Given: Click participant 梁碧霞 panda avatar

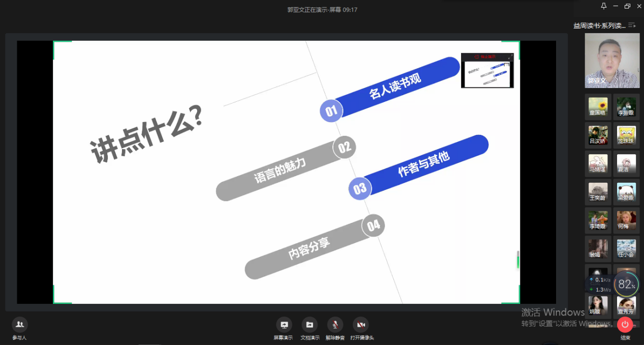Looking at the screenshot, I should point(626,191).
